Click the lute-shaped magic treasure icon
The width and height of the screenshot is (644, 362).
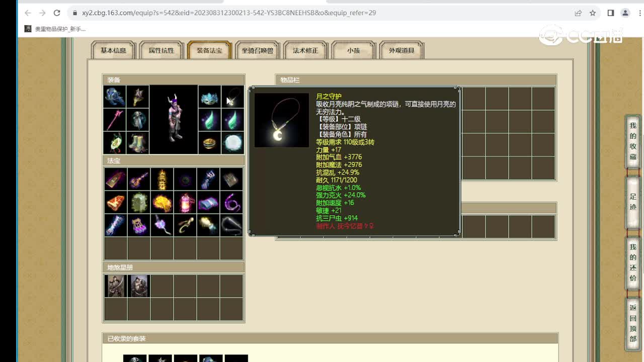tap(139, 179)
